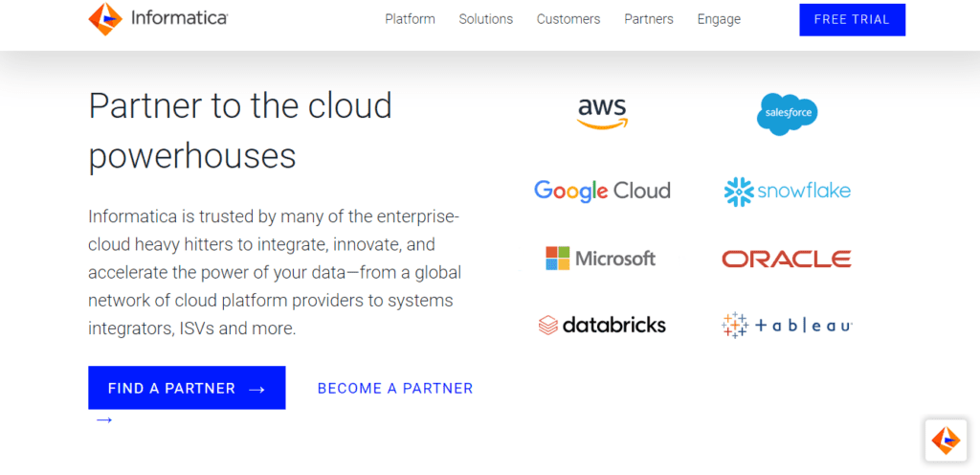The width and height of the screenshot is (980, 475).
Task: Click the arrow below Find a Partner
Action: pyautogui.click(x=104, y=420)
